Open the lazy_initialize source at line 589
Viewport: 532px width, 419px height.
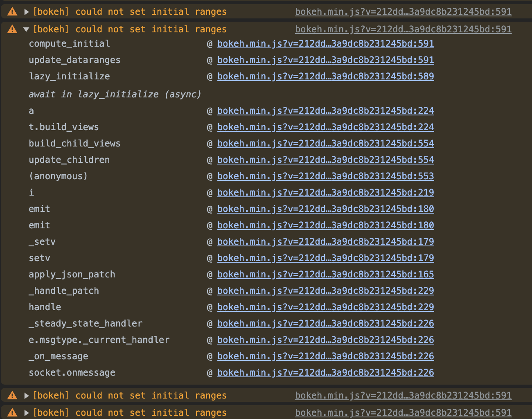tap(325, 76)
